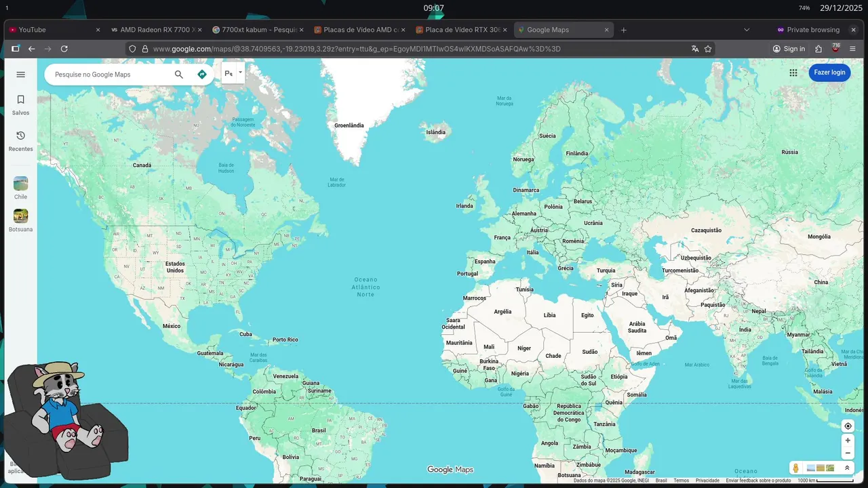The image size is (868, 488).
Task: Click the Fazer login button
Action: (x=829, y=73)
